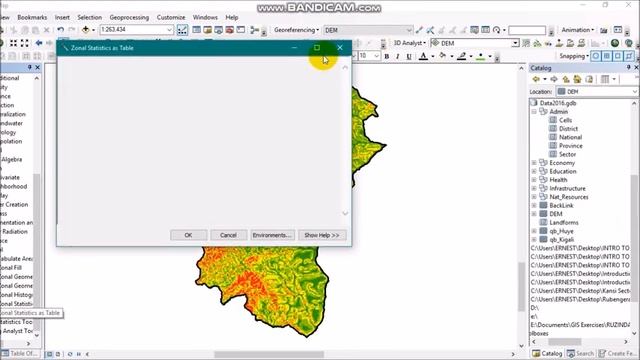The width and height of the screenshot is (640, 360).
Task: Open the Catalog window toolbar icon
Action: point(208,30)
